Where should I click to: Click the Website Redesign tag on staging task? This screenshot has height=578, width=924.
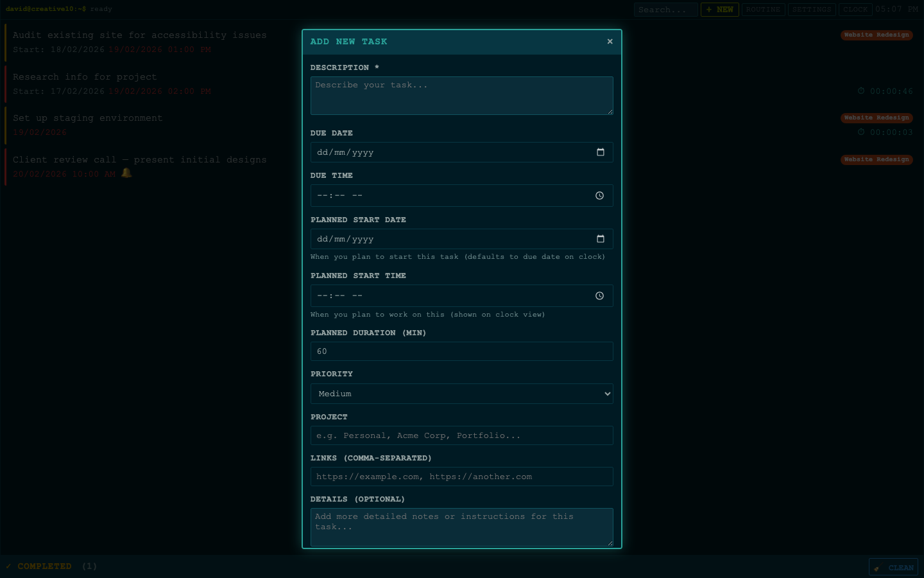[877, 118]
